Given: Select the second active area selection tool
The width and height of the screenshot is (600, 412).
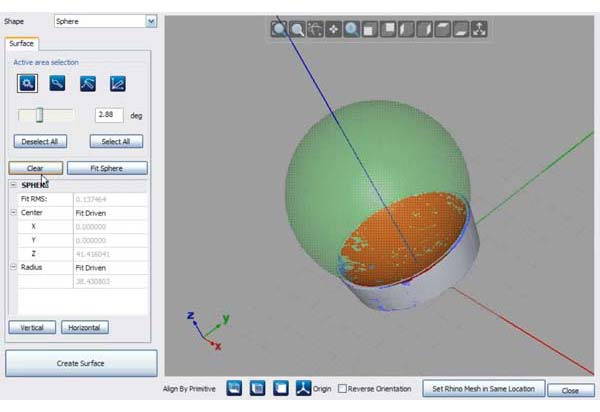Looking at the screenshot, I should click(55, 83).
